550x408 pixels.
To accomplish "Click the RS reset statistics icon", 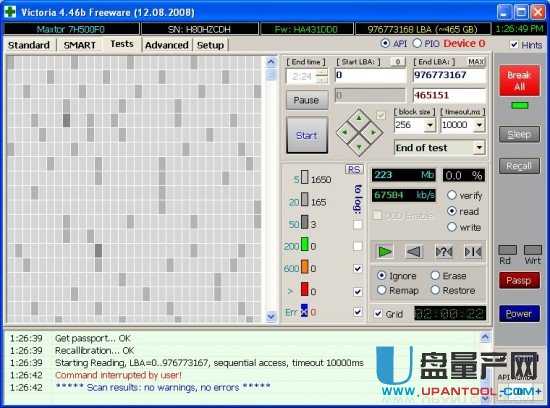I will pos(354,170).
